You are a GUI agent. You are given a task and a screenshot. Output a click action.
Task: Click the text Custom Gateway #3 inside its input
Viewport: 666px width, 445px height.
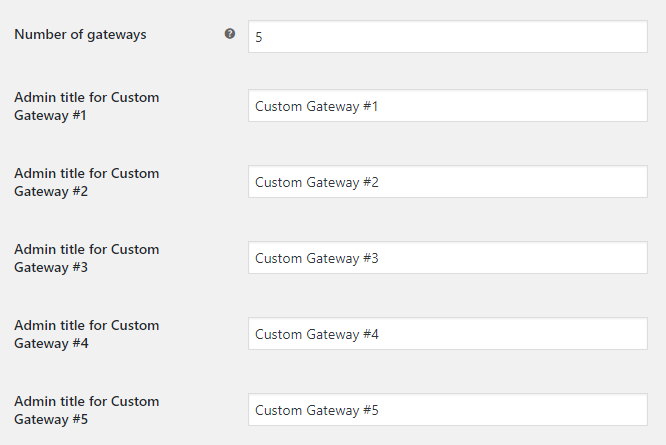(317, 258)
